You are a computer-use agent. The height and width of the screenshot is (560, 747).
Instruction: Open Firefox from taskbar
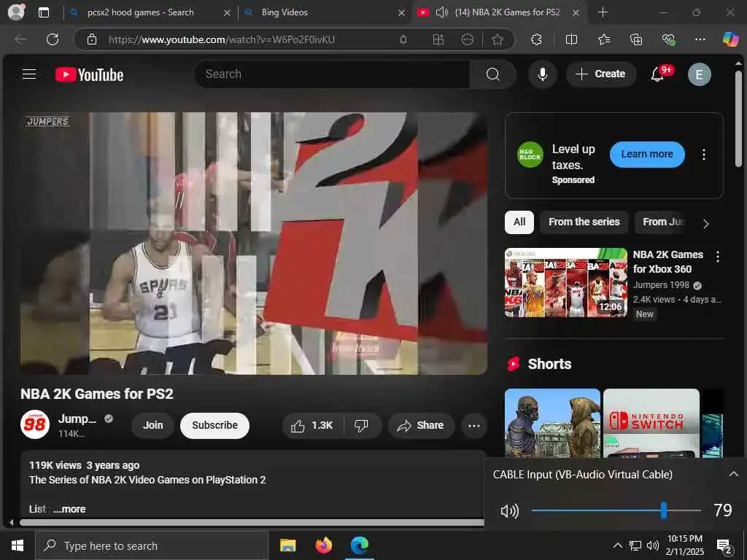[x=323, y=545]
